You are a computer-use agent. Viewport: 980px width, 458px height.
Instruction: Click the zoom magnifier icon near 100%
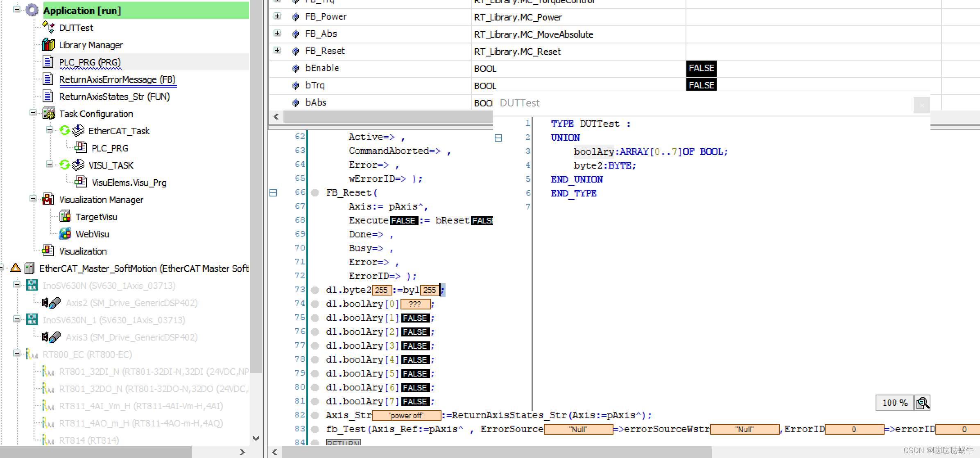click(922, 403)
